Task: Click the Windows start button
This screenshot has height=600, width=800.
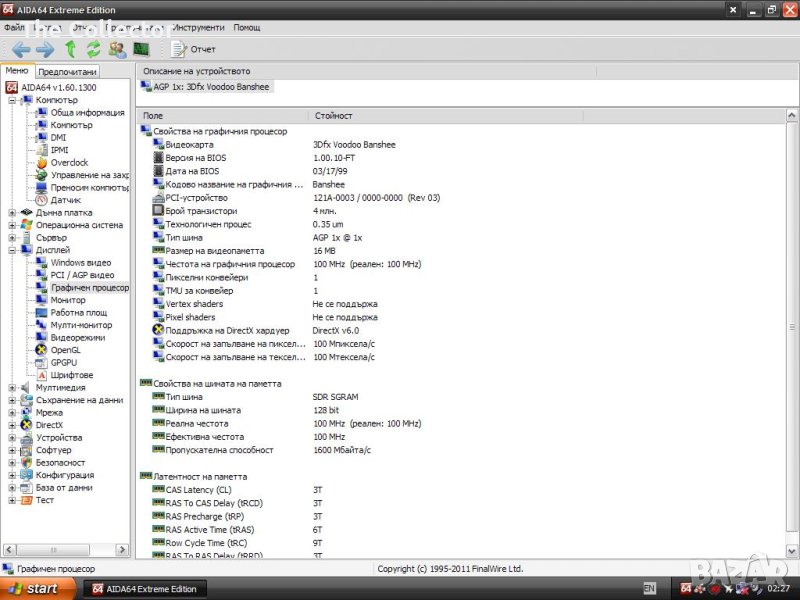Action: (x=33, y=588)
